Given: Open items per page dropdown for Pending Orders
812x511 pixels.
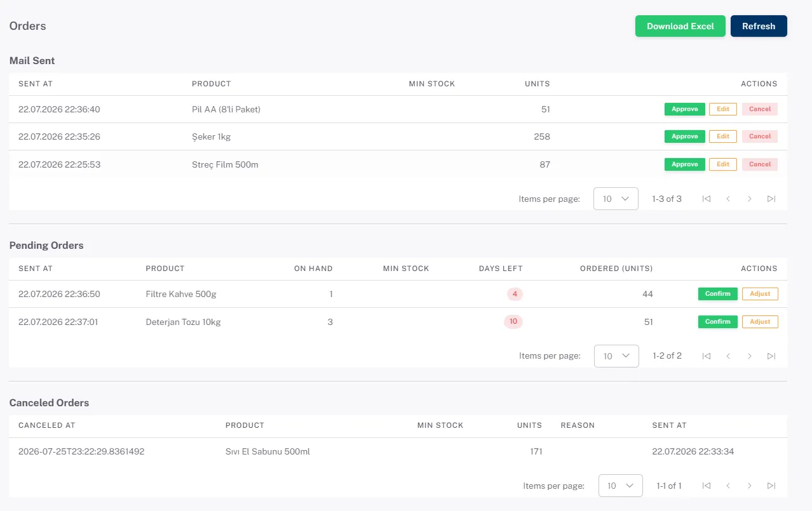Looking at the screenshot, I should [x=616, y=356].
